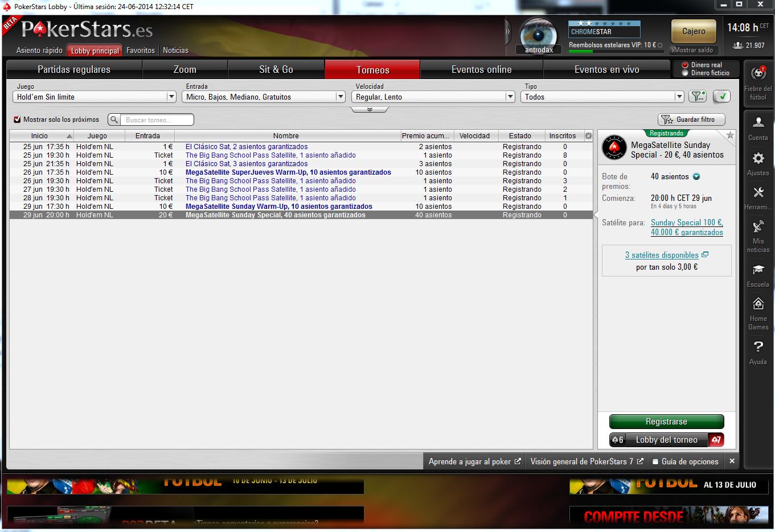This screenshot has width=775, height=532.
Task: Select MegaSatellite Sunday Warm-Up tournament row
Action: (x=301, y=207)
